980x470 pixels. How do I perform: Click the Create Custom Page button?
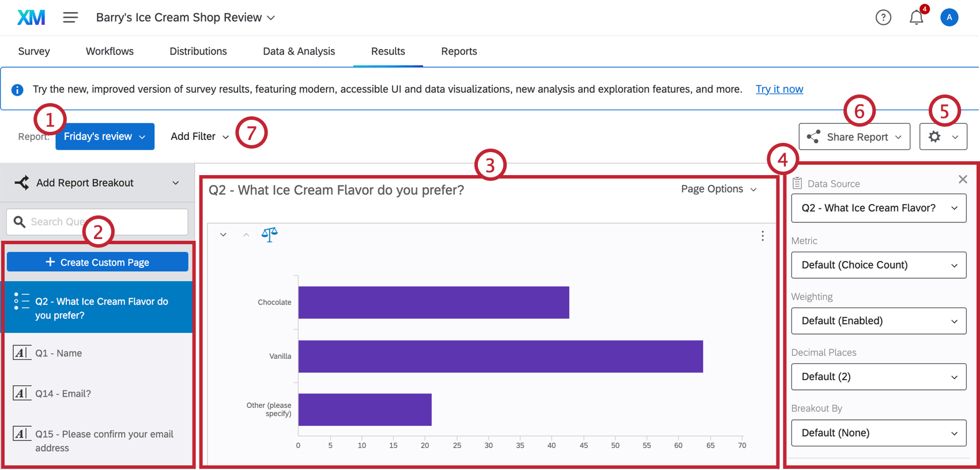coord(97,262)
